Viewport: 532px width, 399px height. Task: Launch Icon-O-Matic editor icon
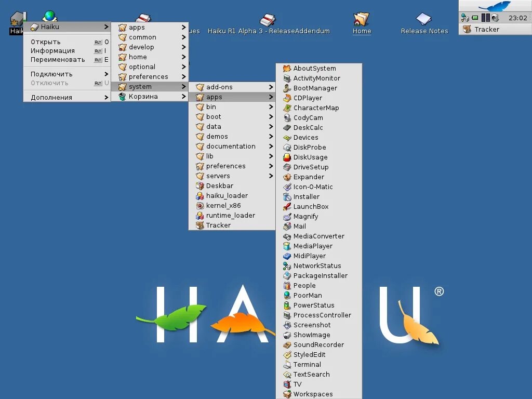pyautogui.click(x=287, y=187)
